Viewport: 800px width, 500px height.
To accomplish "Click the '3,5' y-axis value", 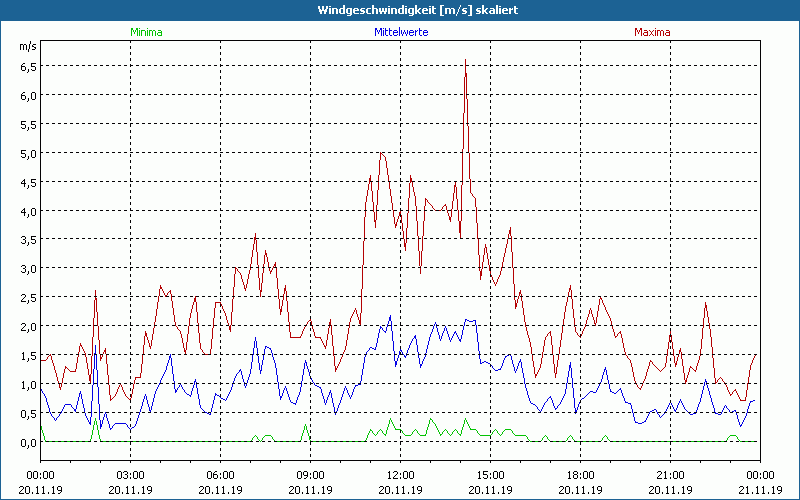I will coord(29,240).
